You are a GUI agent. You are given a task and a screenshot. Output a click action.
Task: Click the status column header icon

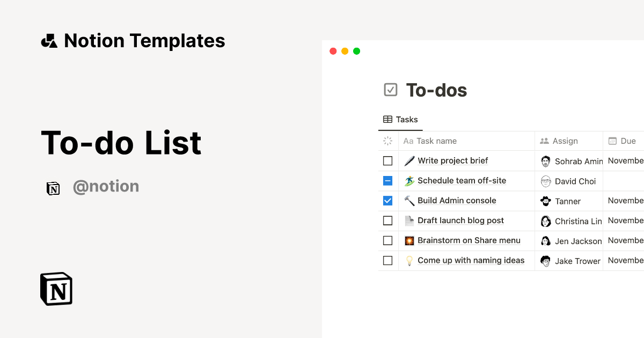pyautogui.click(x=388, y=141)
